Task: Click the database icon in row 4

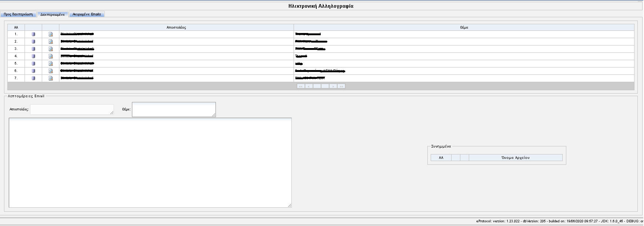Action: (33, 56)
